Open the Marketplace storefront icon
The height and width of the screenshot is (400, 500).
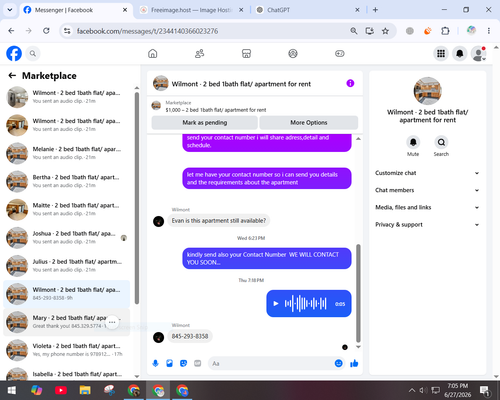point(246,53)
